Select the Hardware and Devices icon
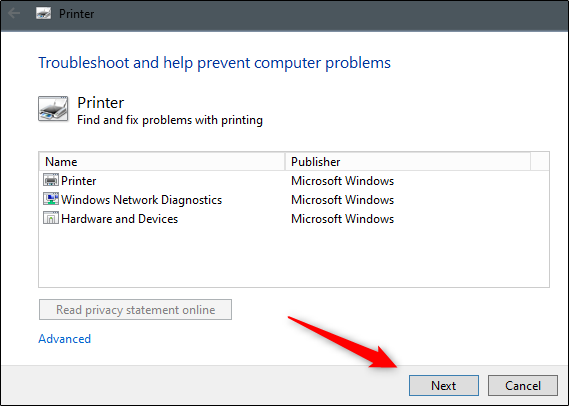Screen dimensions: 569x406 [x=50, y=218]
